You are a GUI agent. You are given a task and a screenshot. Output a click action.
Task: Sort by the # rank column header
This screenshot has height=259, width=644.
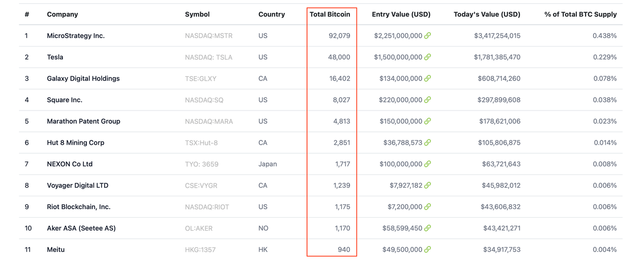27,14
